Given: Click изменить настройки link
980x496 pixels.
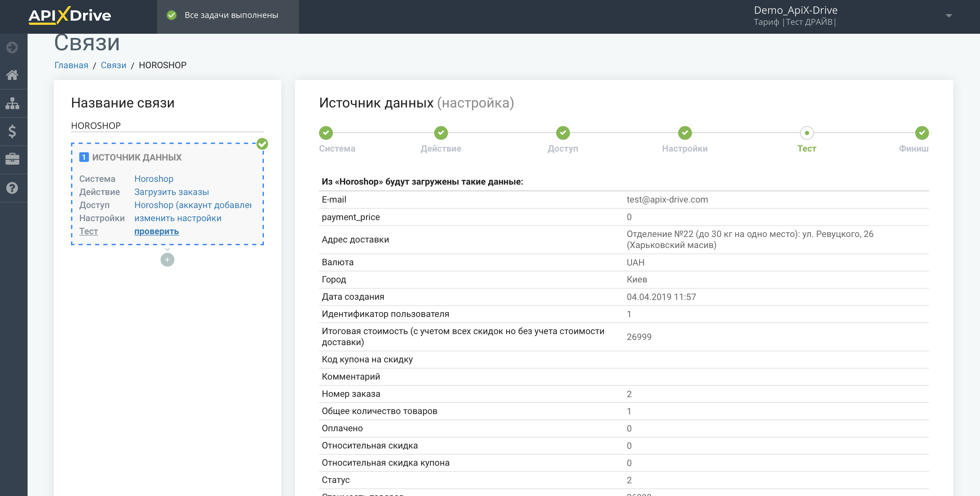Looking at the screenshot, I should click(x=178, y=218).
